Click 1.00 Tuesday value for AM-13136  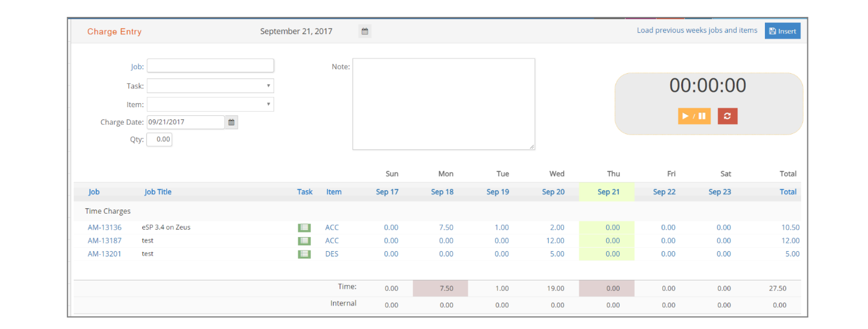(x=501, y=228)
